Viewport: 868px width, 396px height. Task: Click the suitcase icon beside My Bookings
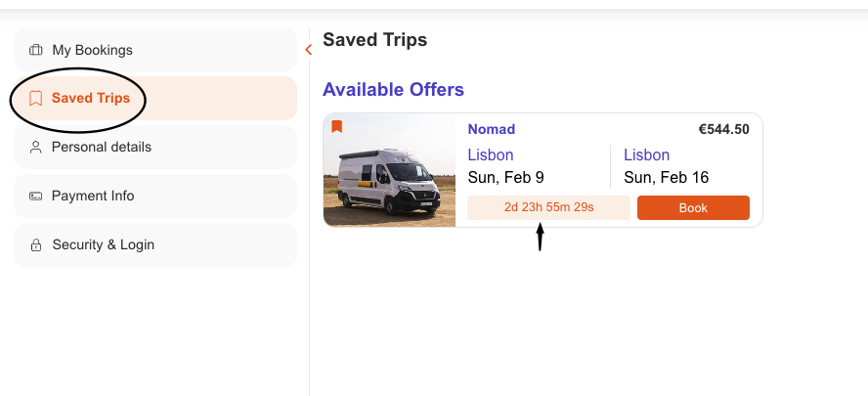(36, 50)
